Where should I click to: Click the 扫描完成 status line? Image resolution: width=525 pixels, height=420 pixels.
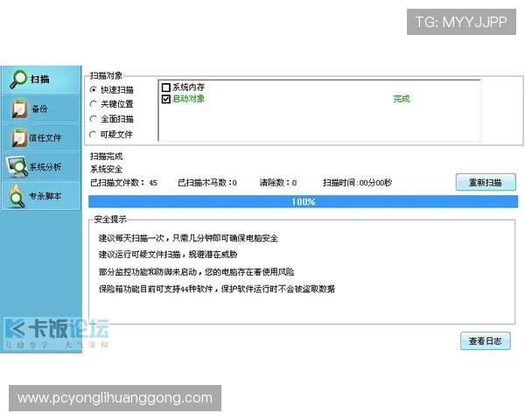[106, 157]
